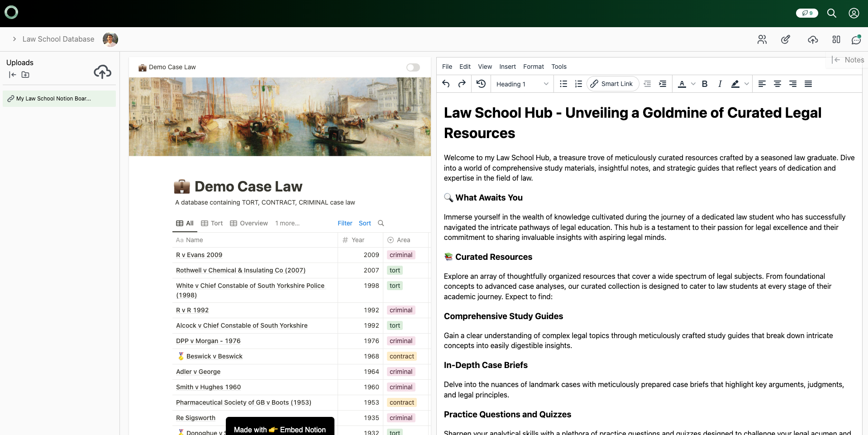Screen dimensions: 868x435
Task: Click the Name column header
Action: tap(255, 240)
